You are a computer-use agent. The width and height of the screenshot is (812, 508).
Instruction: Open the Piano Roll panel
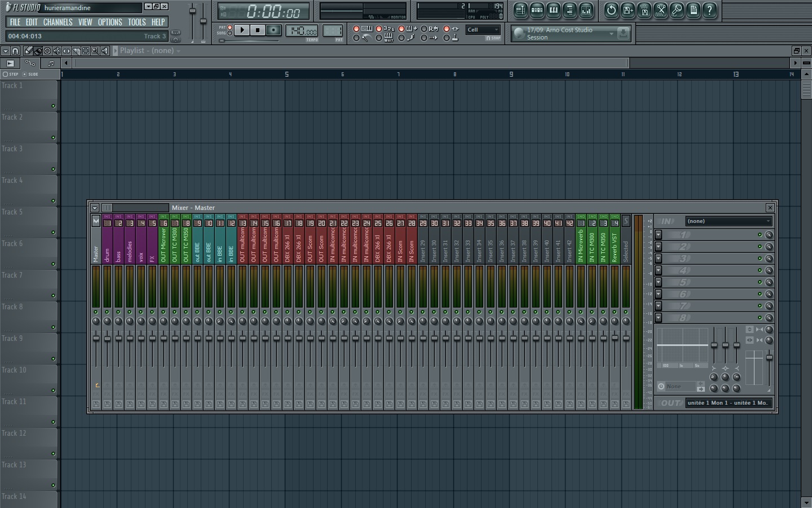coord(554,10)
